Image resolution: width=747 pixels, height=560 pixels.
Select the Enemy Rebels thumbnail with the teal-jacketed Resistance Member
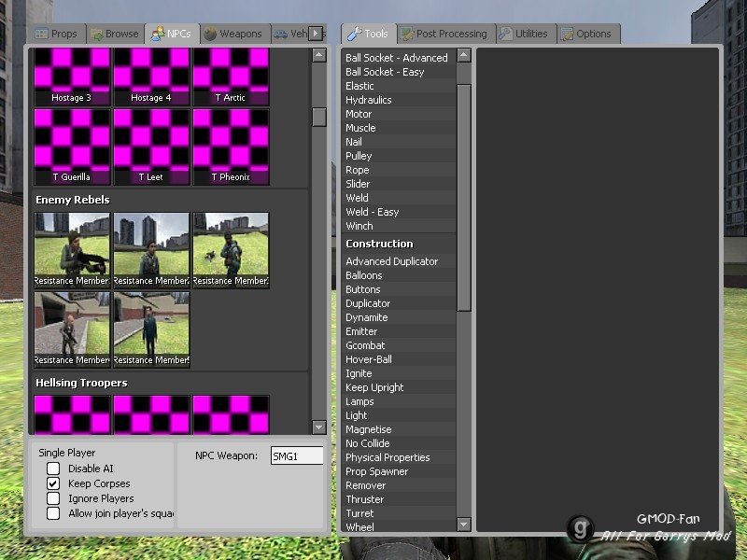151,329
